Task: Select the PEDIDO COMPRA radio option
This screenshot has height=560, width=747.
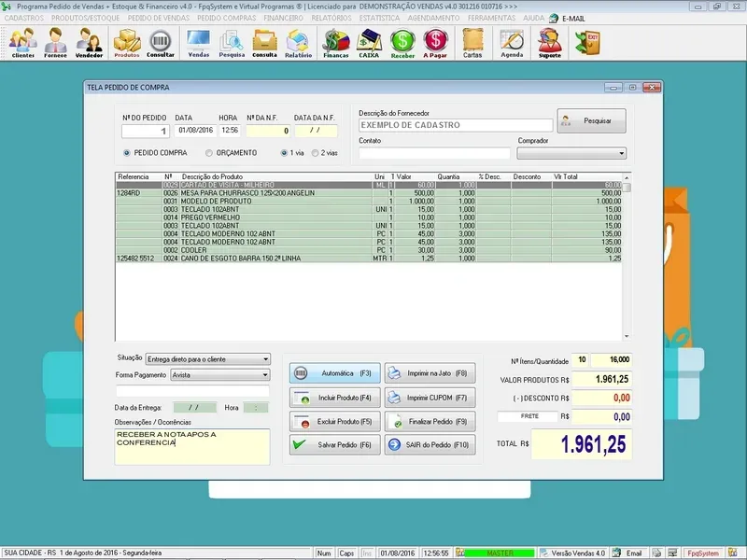Action: 127,152
